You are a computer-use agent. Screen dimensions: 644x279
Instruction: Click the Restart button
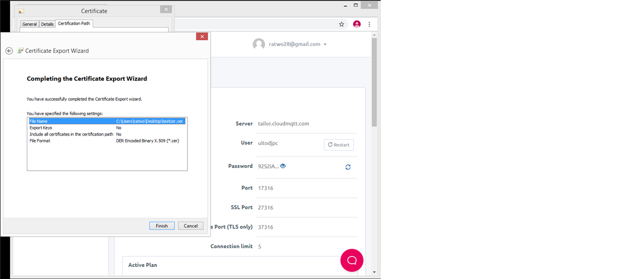[x=339, y=144]
